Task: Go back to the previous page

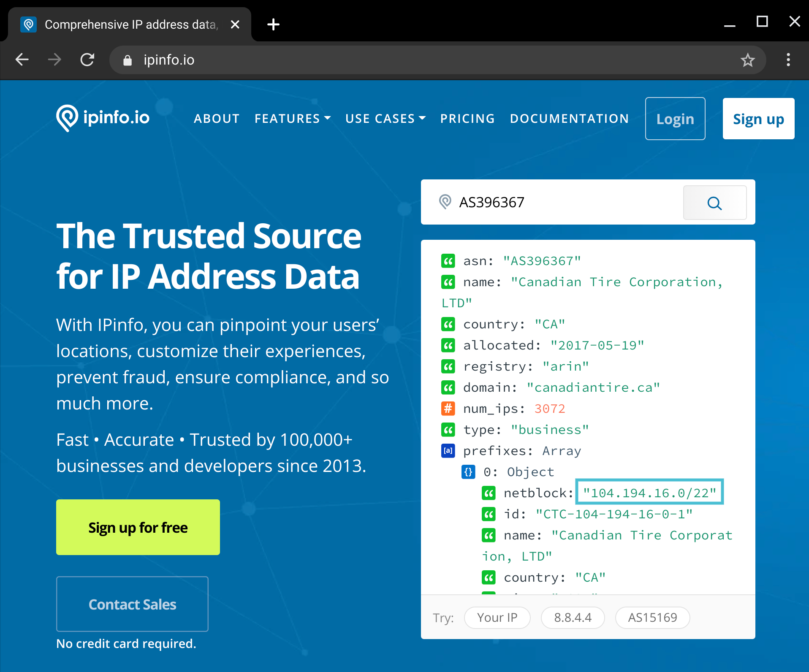Action: click(22, 60)
